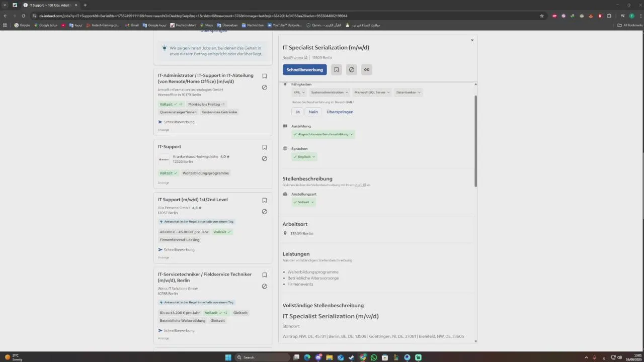Image resolution: width=644 pixels, height=362 pixels.
Task: Open File Explorer from the taskbar
Action: [x=330, y=357]
